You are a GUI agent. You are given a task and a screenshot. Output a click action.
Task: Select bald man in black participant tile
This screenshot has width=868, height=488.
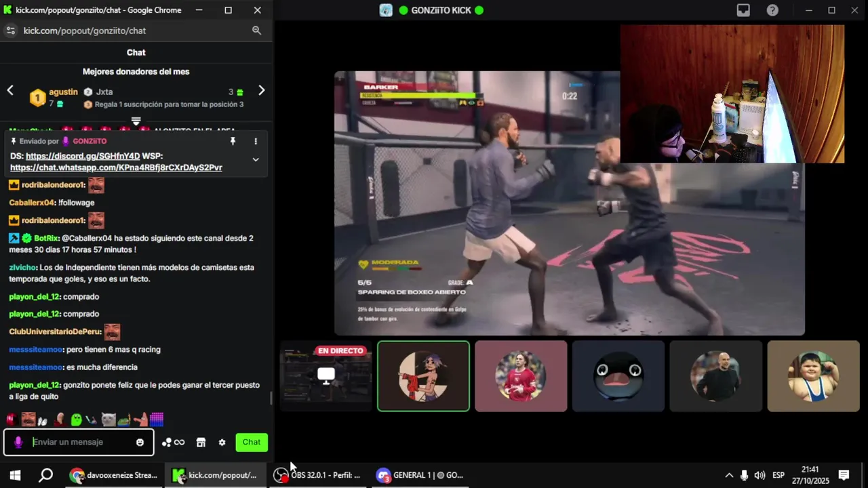tap(716, 376)
